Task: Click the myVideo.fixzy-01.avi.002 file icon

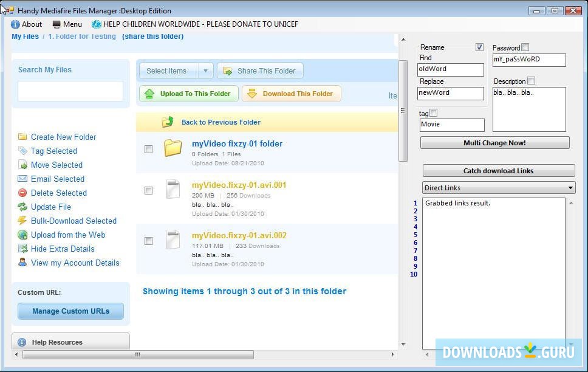Action: (x=173, y=239)
